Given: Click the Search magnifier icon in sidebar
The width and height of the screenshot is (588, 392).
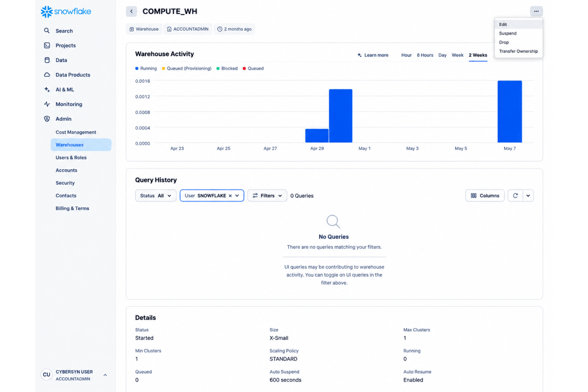Looking at the screenshot, I should [47, 31].
